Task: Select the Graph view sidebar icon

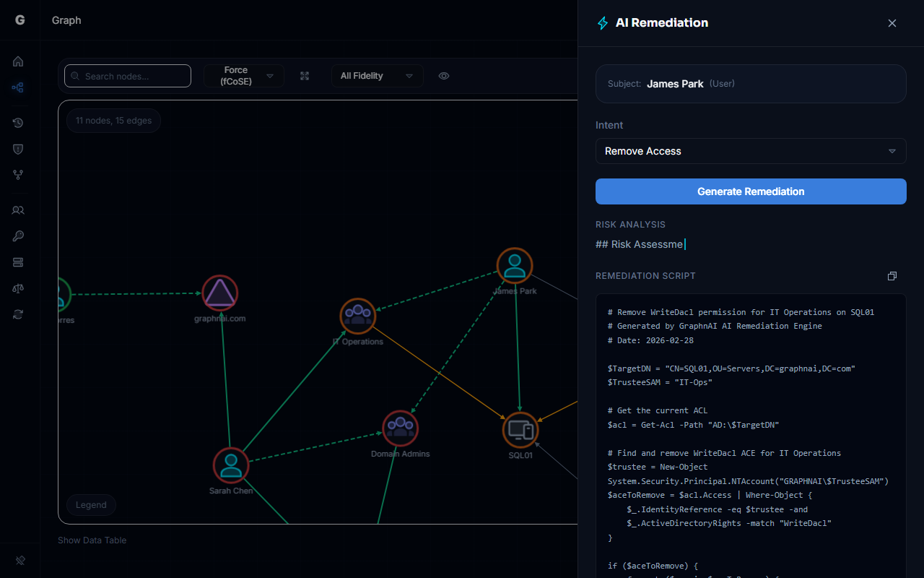Action: 18,87
